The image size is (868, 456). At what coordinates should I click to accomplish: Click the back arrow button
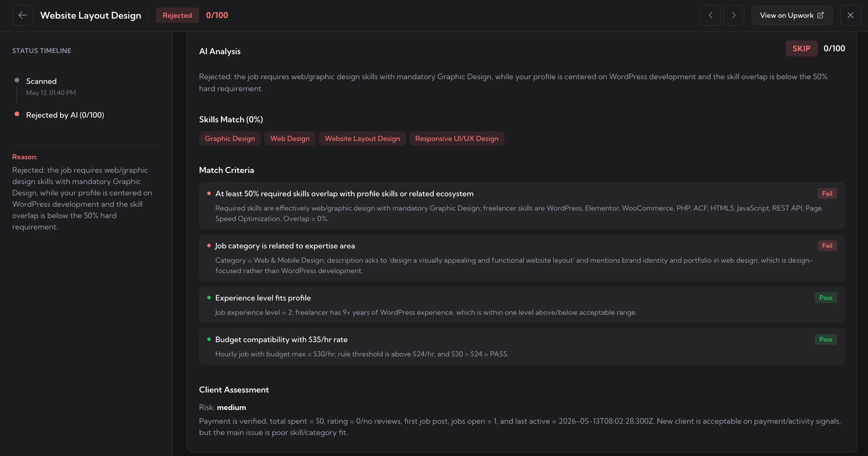click(x=23, y=15)
